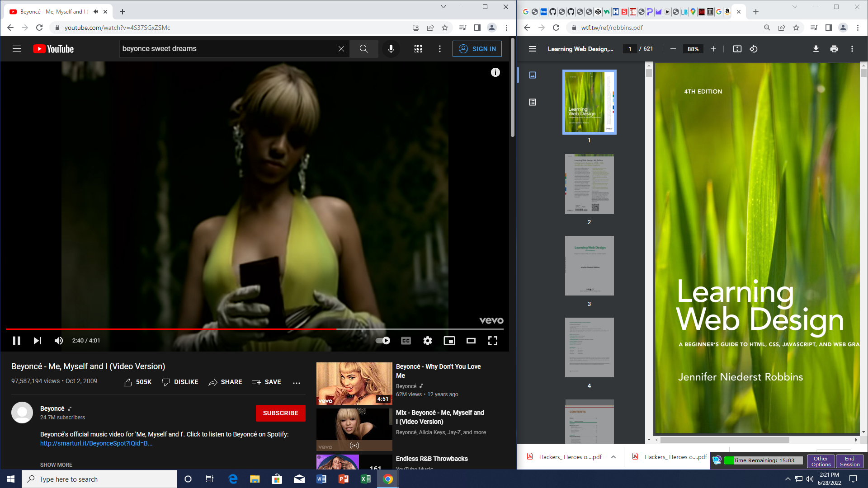This screenshot has width=868, height=488.
Task: Toggle closed captions on the video
Action: pyautogui.click(x=406, y=341)
